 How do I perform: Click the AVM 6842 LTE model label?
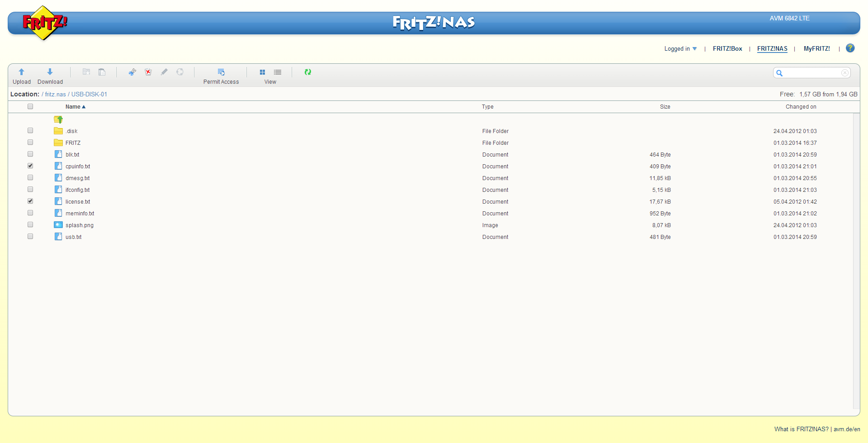(x=789, y=19)
